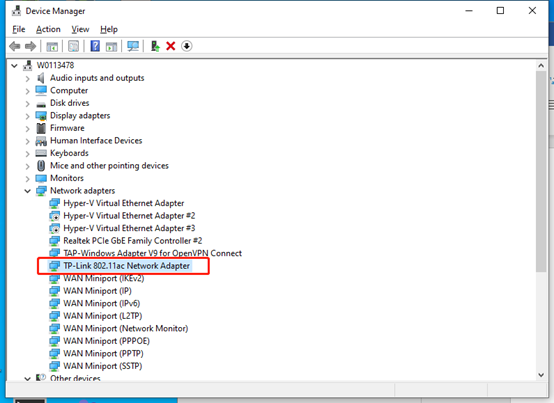The image size is (554, 403).
Task: Click the red X Uninstall device icon
Action: [x=171, y=46]
